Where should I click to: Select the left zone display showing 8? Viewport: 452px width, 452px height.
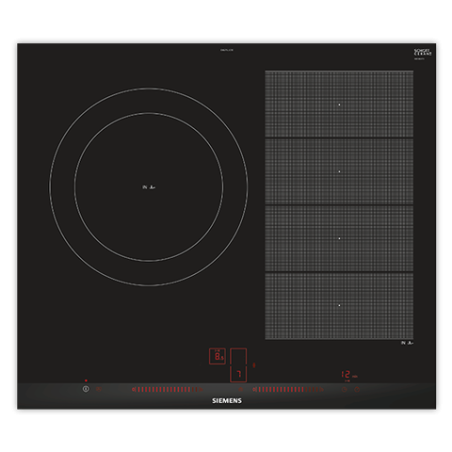click(217, 356)
